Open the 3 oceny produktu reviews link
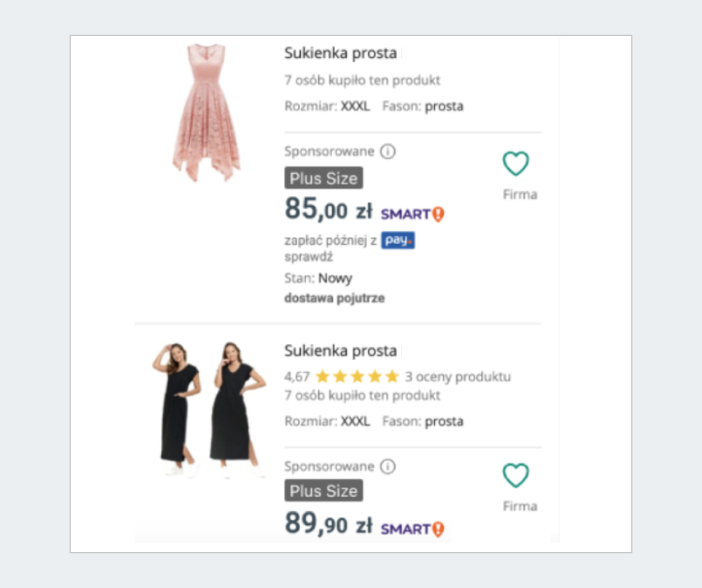702x588 pixels. tap(458, 377)
